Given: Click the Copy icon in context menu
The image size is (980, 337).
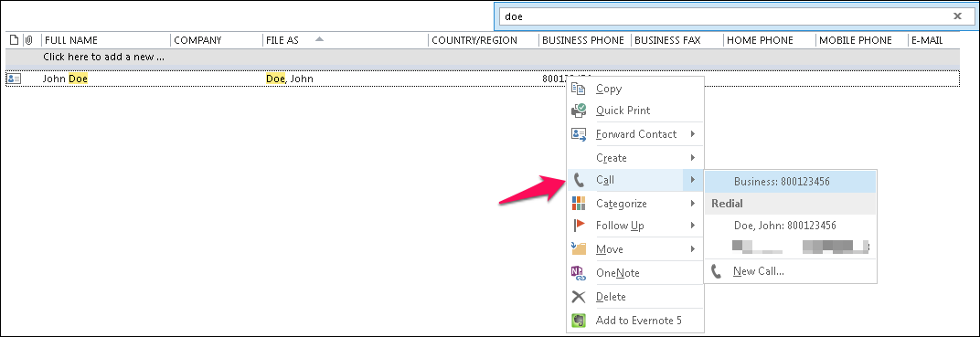Looking at the screenshot, I should pyautogui.click(x=579, y=89).
